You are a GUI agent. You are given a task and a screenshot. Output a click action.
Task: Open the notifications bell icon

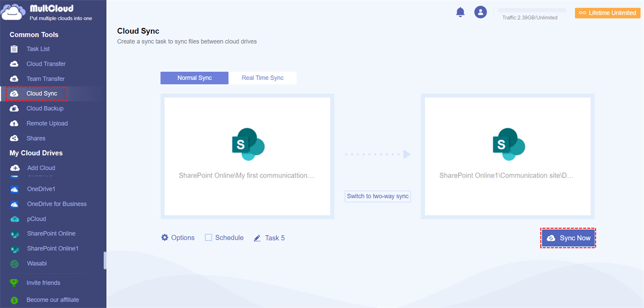[460, 12]
